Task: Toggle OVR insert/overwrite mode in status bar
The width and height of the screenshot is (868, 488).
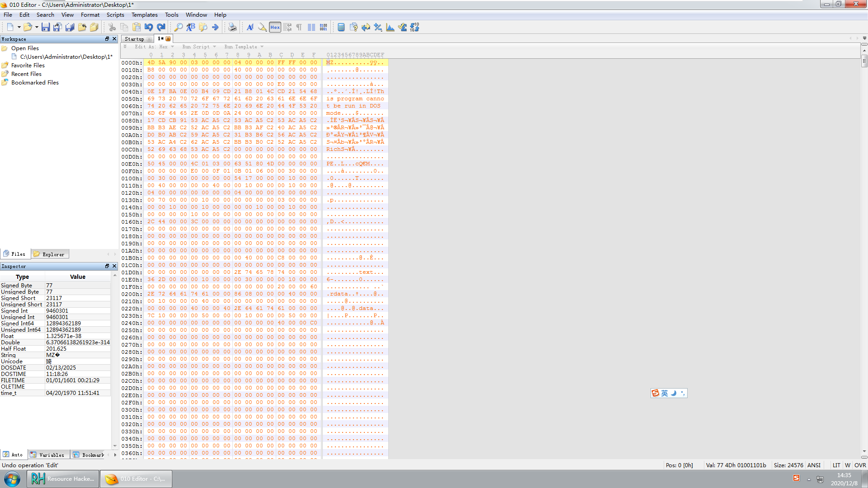Action: coord(860,465)
